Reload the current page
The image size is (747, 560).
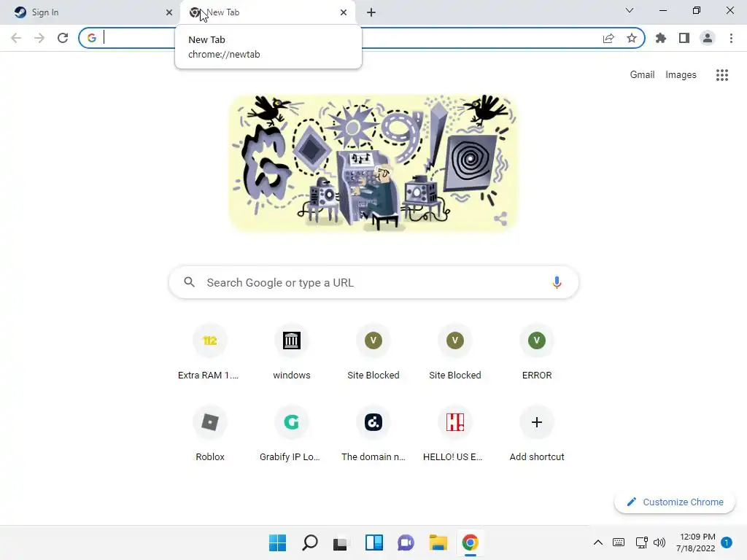[x=63, y=38]
